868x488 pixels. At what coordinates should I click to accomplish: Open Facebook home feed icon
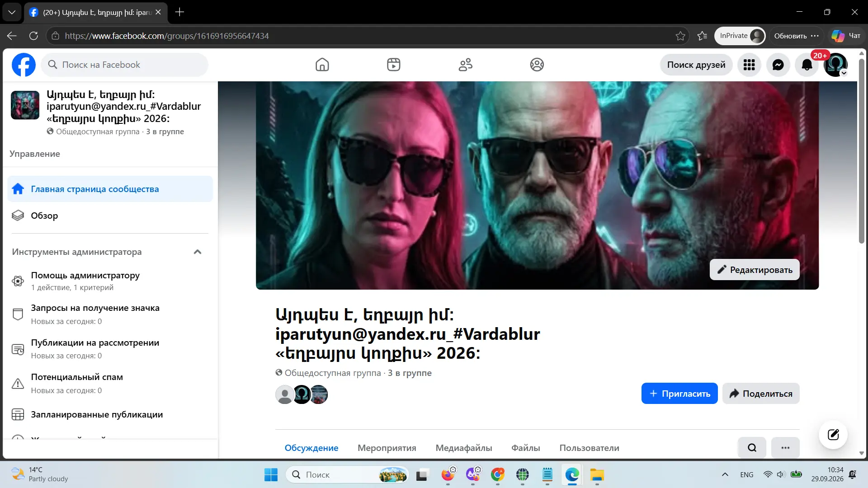click(322, 65)
